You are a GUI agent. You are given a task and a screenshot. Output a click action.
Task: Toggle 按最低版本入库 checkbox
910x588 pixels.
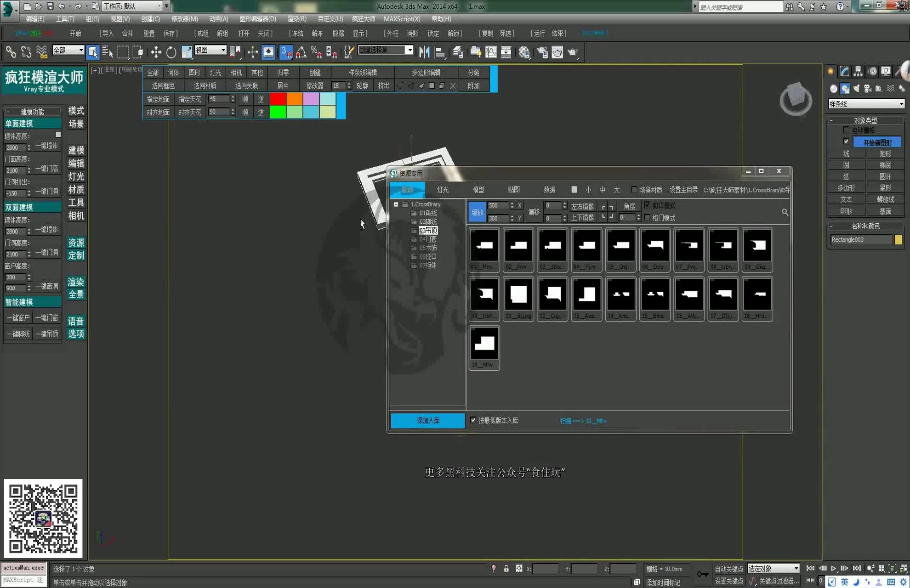473,420
